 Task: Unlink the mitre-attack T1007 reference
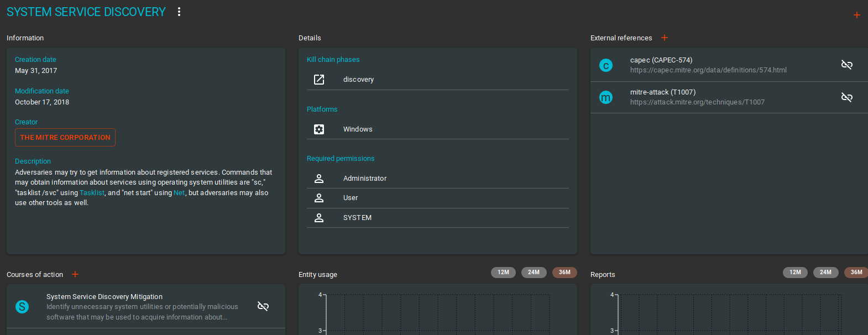tap(846, 97)
